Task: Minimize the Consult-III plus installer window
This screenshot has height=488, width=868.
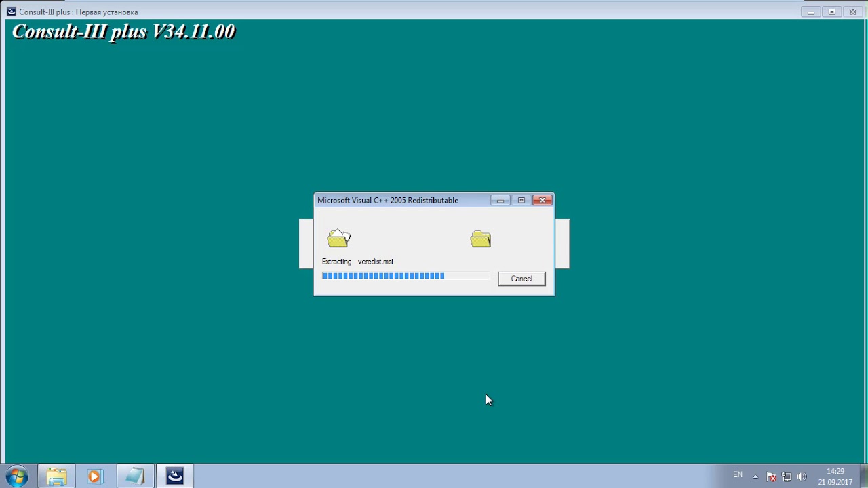Action: [811, 12]
